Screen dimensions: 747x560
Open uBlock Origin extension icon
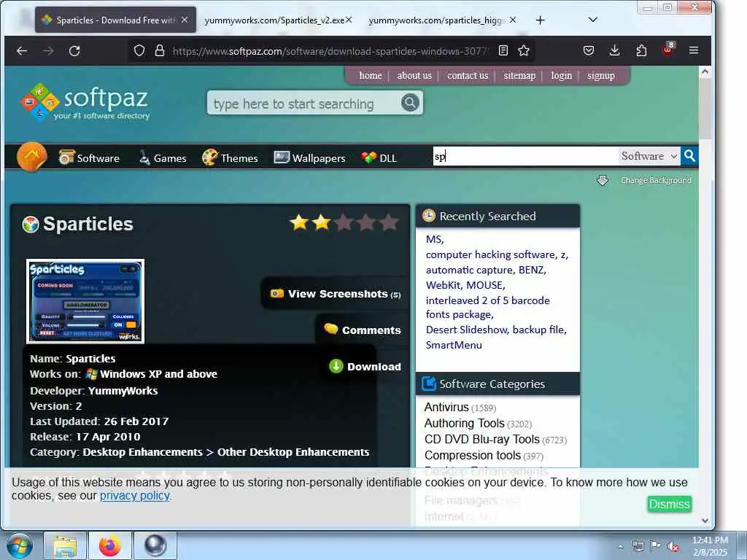tap(668, 50)
